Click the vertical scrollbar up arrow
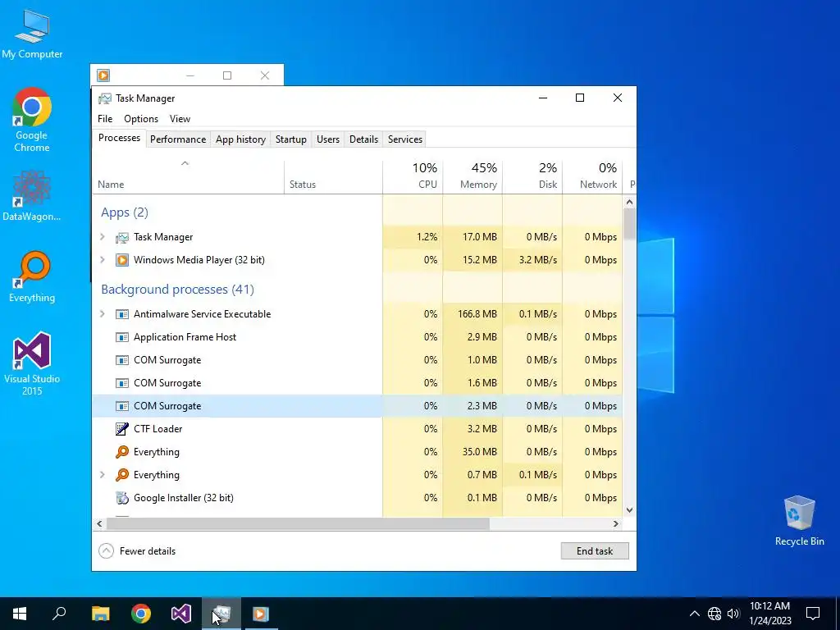This screenshot has width=840, height=630. (629, 202)
